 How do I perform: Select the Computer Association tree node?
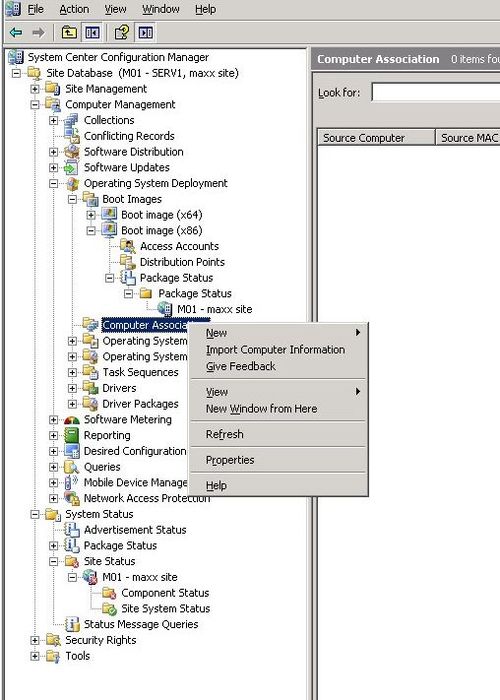pos(145,325)
